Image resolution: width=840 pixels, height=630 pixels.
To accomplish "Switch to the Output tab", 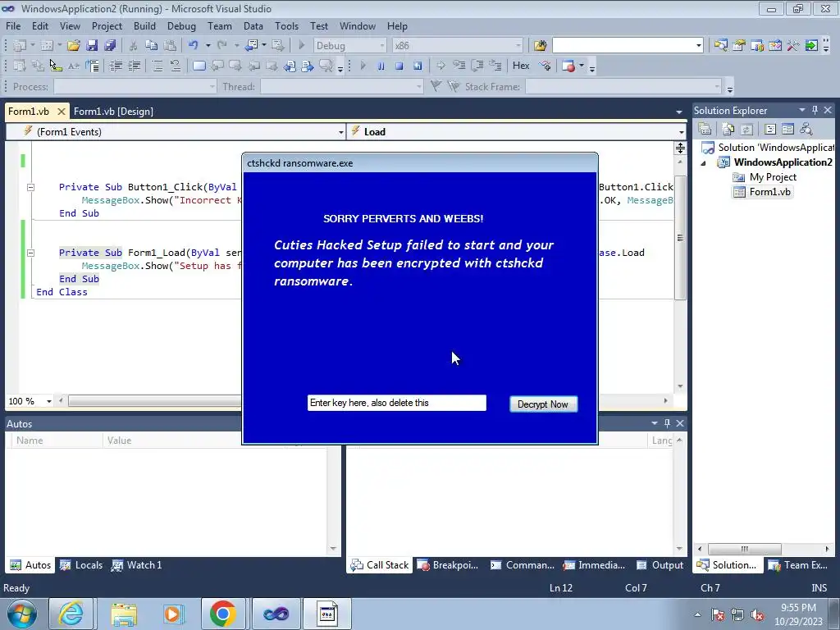I will [660, 565].
